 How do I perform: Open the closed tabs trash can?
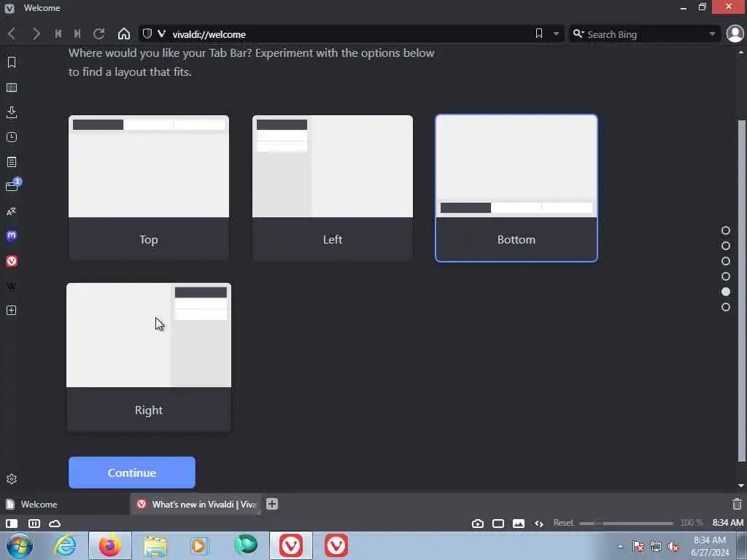pos(737,504)
